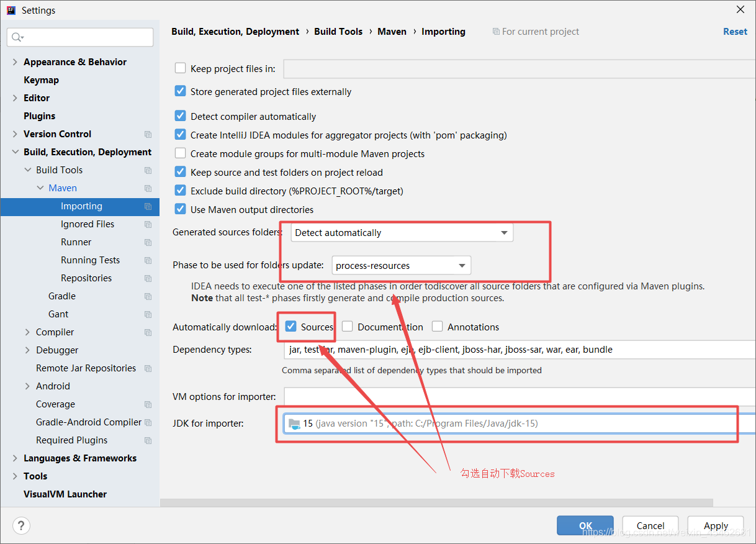This screenshot has width=756, height=544.
Task: Click project-level icon beside Required Plugins
Action: [x=148, y=440]
